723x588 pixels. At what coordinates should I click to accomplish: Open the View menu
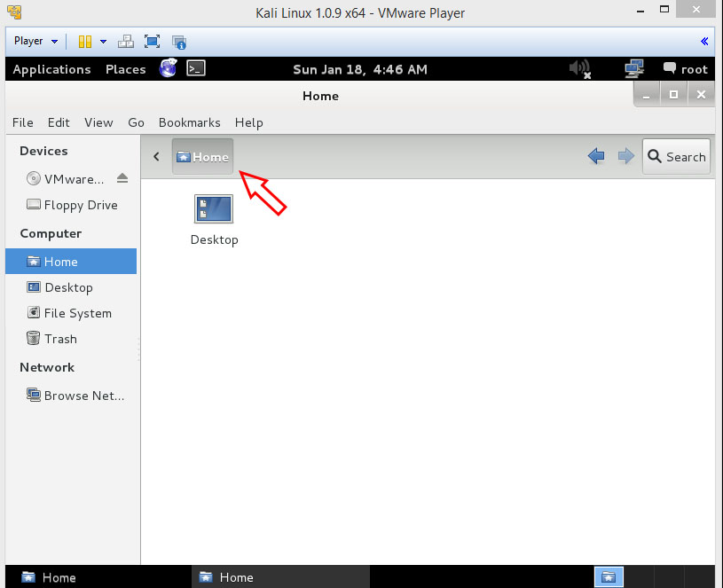pos(98,122)
